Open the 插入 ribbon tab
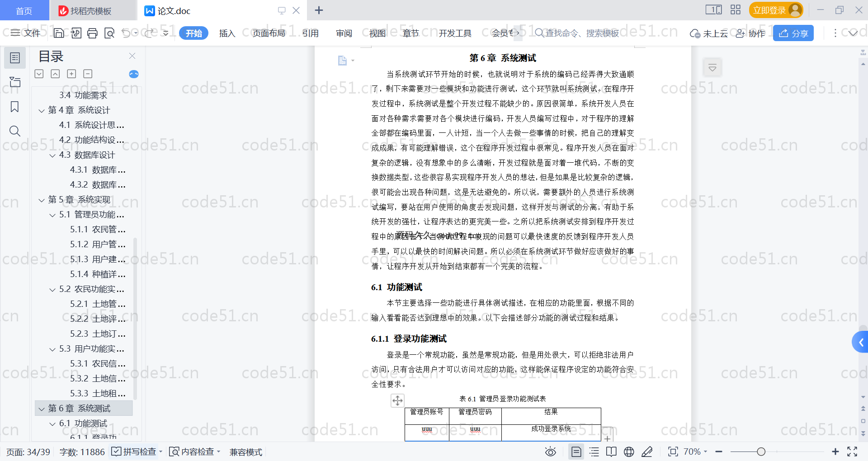The height and width of the screenshot is (461, 868). click(x=227, y=33)
